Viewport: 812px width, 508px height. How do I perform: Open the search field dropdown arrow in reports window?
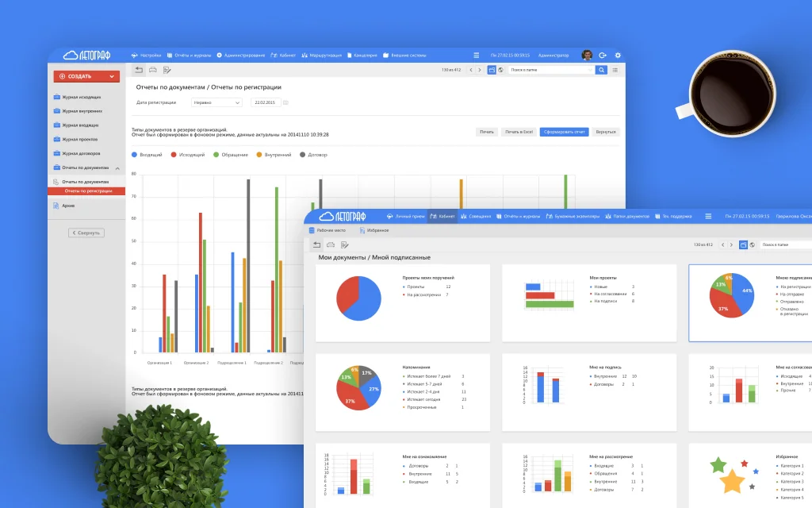[x=590, y=70]
